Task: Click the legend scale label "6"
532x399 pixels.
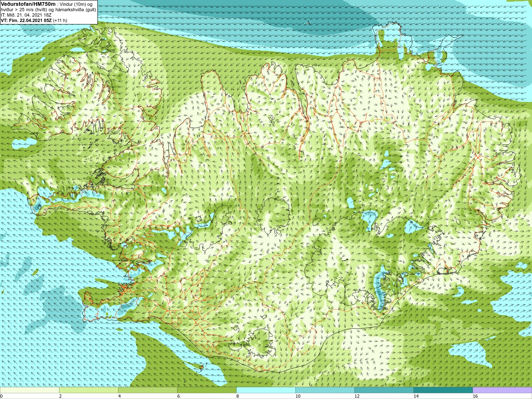Action: [178, 396]
